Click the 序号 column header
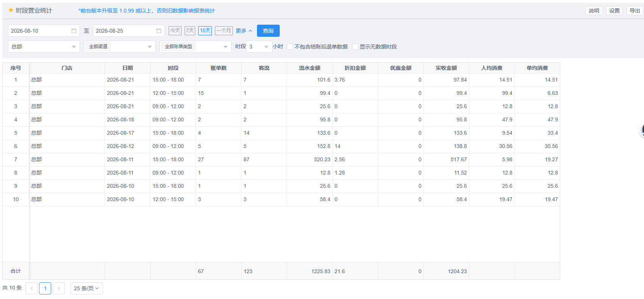644x299 pixels. (x=16, y=68)
